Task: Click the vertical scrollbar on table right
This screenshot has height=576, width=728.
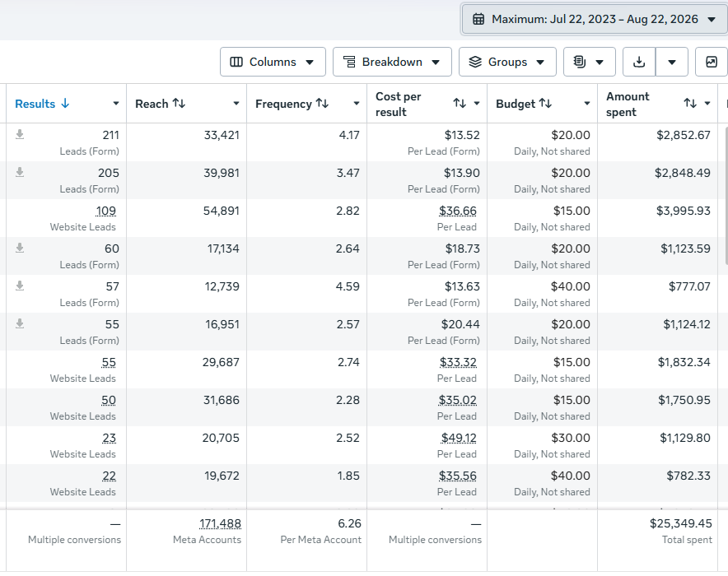Action: point(726,195)
